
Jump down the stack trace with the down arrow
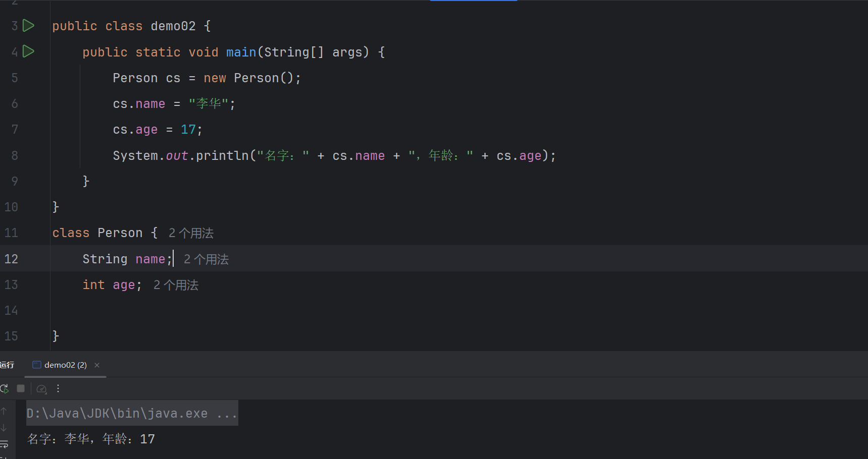tap(4, 428)
